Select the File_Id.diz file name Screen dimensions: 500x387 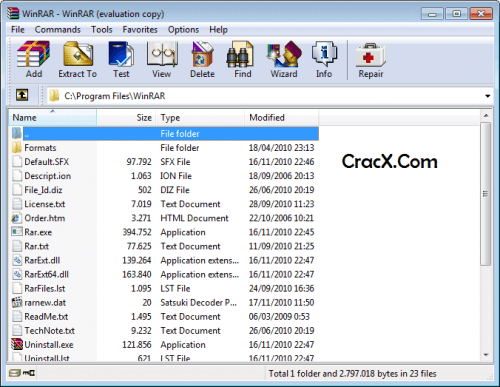[43, 190]
